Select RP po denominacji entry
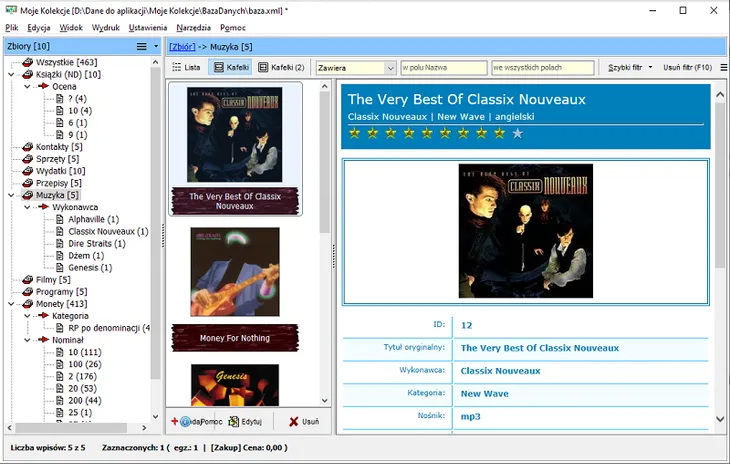Viewport: 730px width, 464px height. pos(109,328)
